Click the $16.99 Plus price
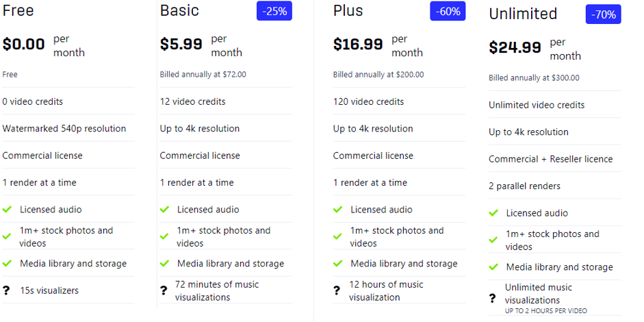The height and width of the screenshot is (322, 644). point(358,44)
